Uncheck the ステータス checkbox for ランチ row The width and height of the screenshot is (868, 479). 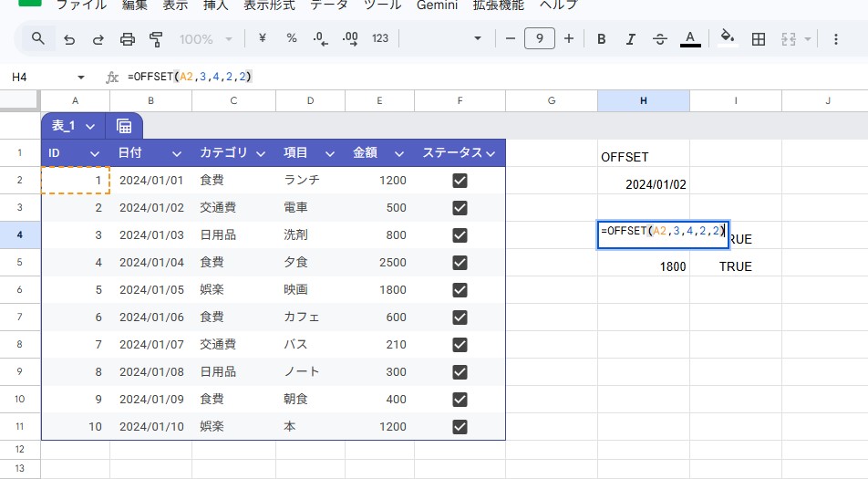(x=460, y=181)
